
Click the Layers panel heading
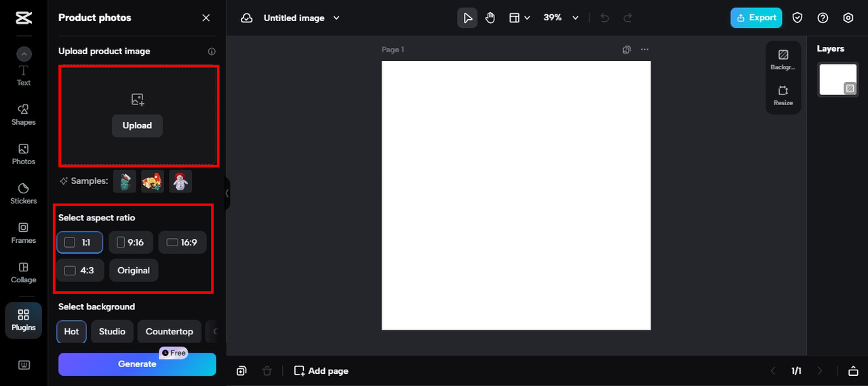pos(831,49)
